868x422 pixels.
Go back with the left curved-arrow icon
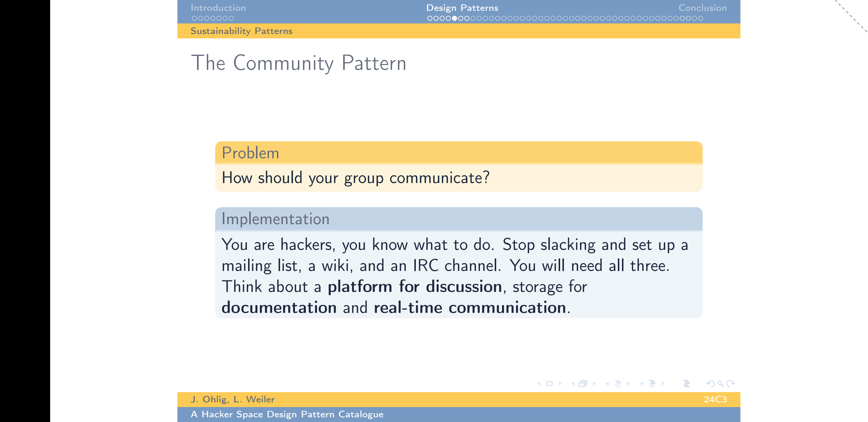[710, 384]
